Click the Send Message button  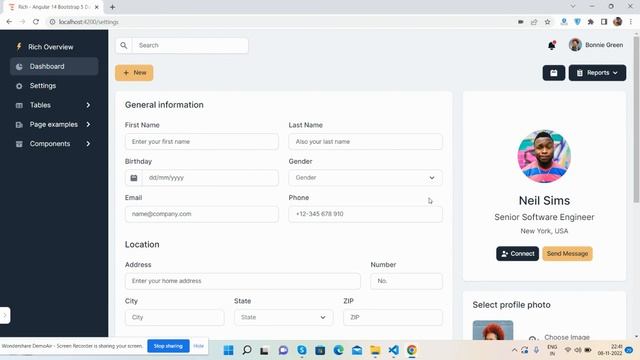click(567, 254)
